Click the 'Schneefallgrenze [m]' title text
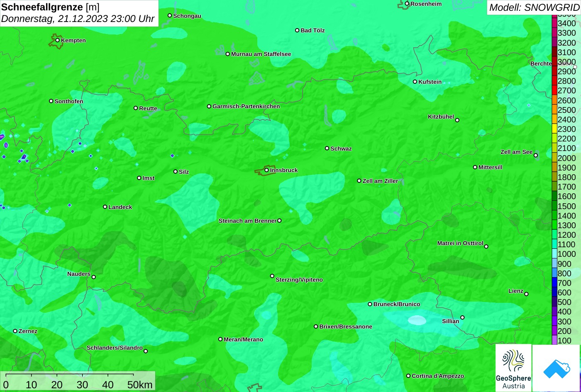Viewport: 581px width, 392px height. (x=50, y=7)
